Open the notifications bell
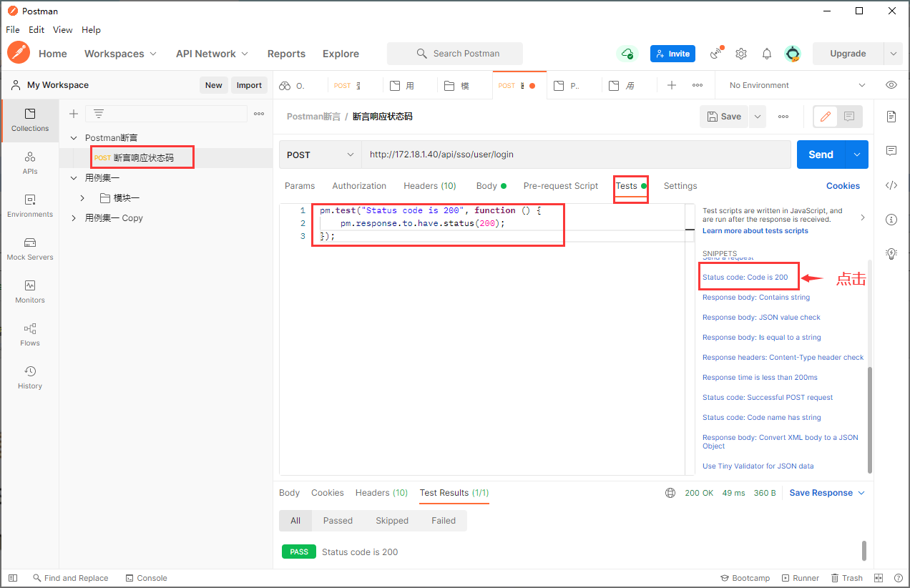The height and width of the screenshot is (588, 910). pos(767,54)
